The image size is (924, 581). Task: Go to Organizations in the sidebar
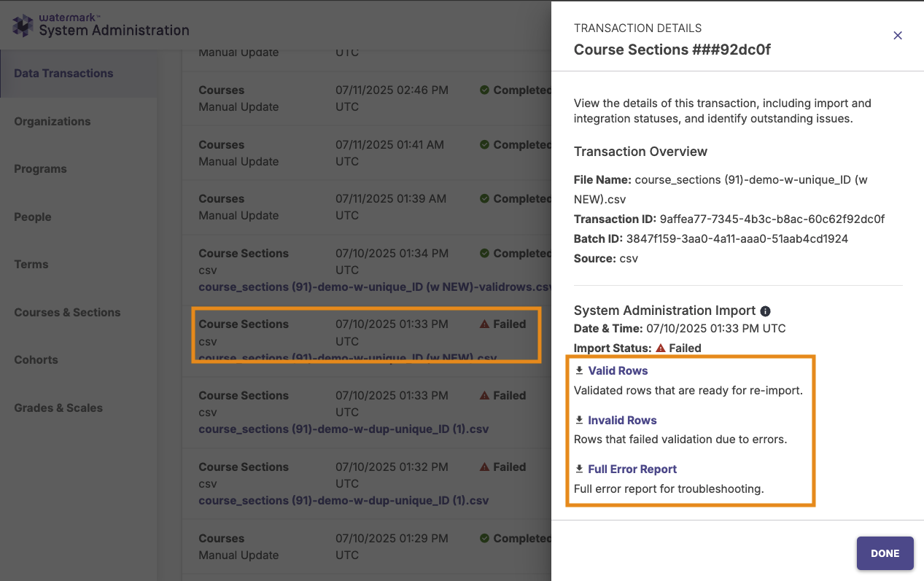(53, 121)
